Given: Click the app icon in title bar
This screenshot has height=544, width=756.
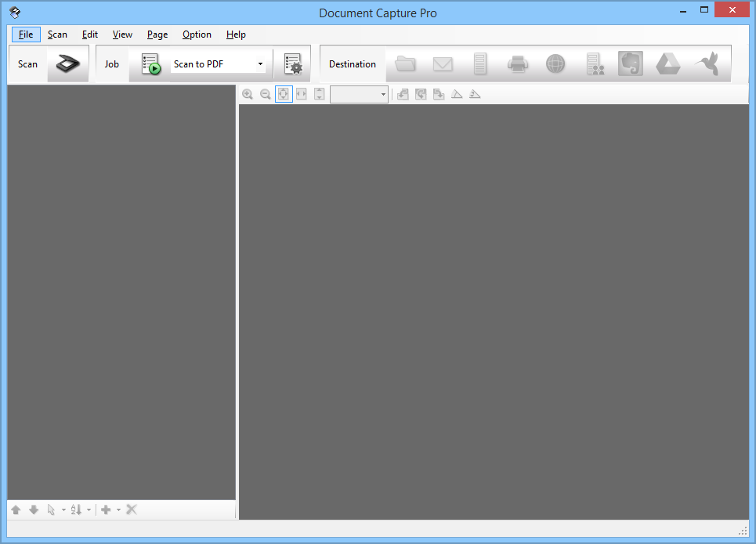Looking at the screenshot, I should tap(15, 12).
